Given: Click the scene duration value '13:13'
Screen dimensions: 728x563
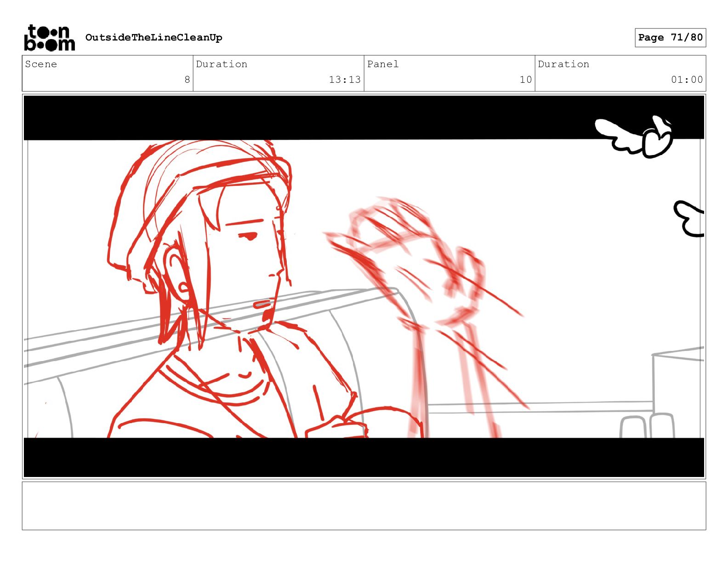Looking at the screenshot, I should [345, 80].
